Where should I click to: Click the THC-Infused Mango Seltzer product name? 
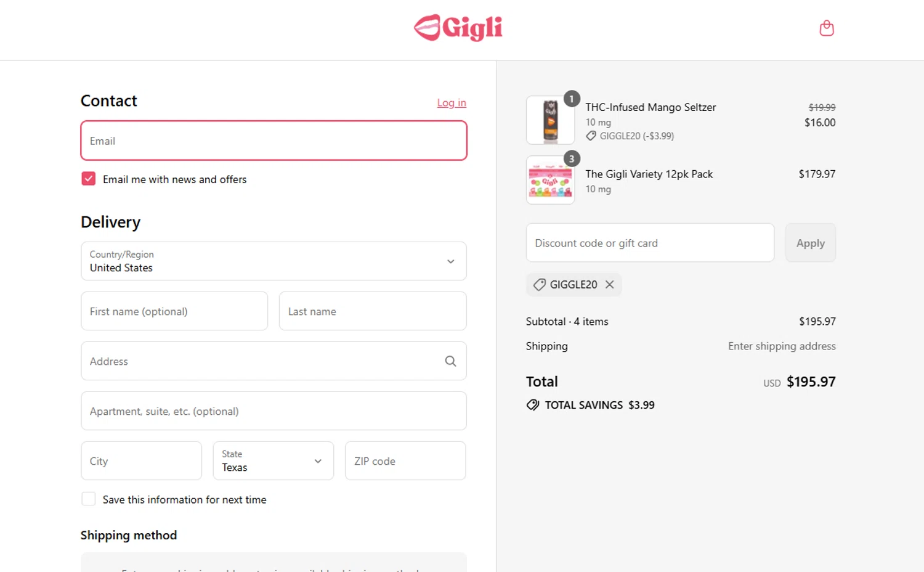coord(650,107)
